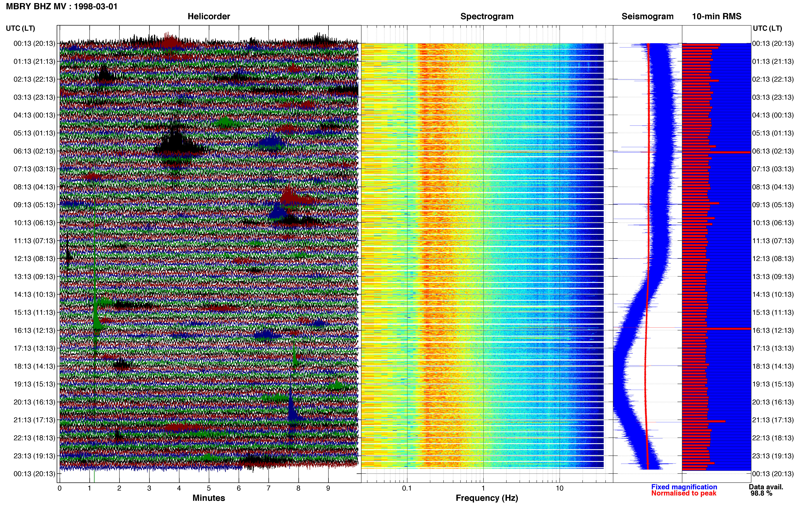
Task: Click left time label '01:13 (21:13)'
Action: click(x=34, y=62)
